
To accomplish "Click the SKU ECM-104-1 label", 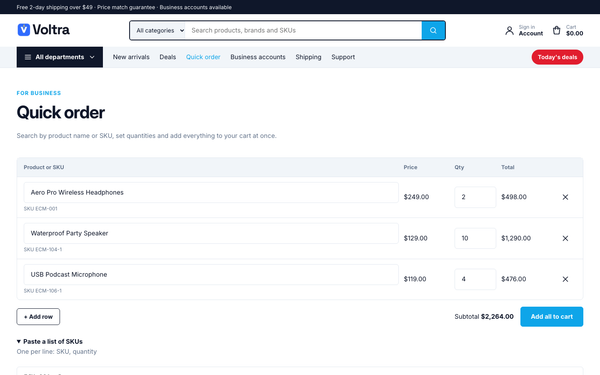I will click(43, 249).
